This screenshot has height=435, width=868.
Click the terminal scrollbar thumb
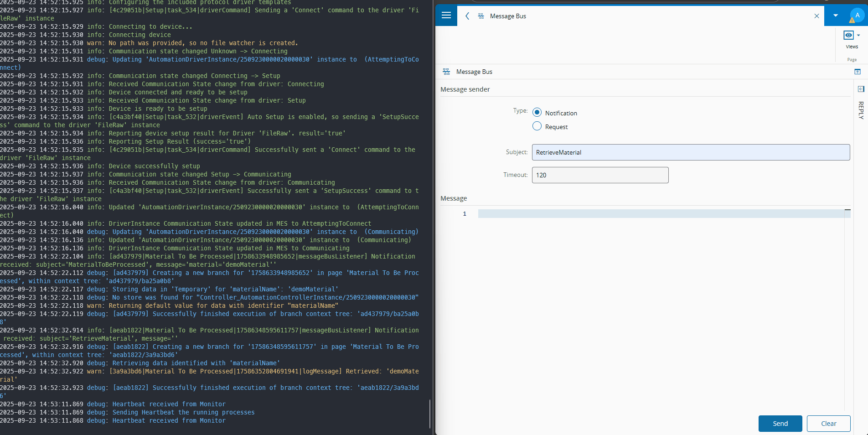[x=430, y=414]
